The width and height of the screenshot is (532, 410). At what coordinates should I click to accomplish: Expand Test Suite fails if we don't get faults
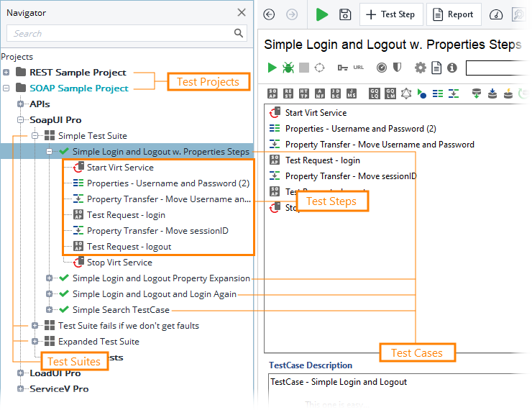point(35,326)
